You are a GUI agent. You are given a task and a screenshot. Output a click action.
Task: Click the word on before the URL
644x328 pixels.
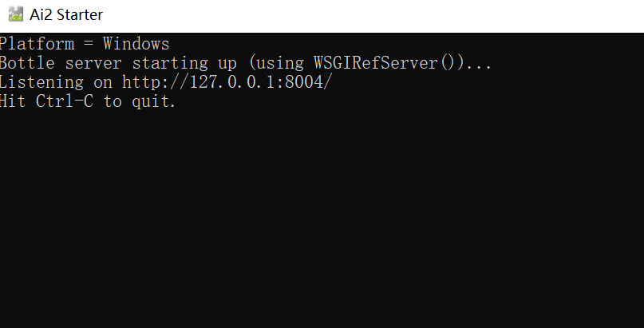pyautogui.click(x=103, y=83)
